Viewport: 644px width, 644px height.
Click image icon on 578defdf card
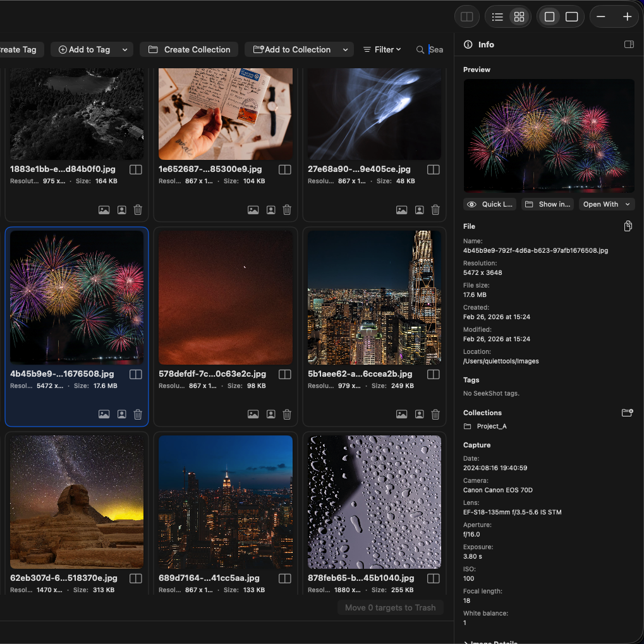(253, 414)
